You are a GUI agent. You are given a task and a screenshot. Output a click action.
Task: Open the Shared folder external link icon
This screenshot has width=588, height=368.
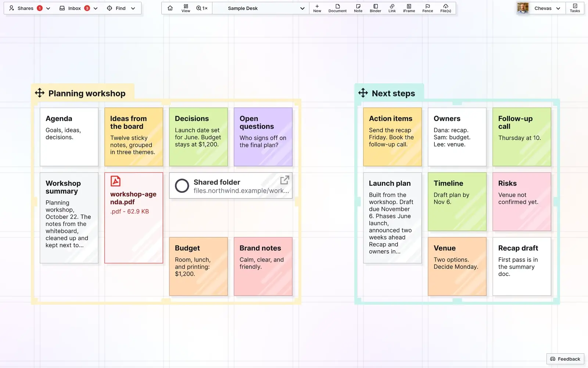(284, 180)
